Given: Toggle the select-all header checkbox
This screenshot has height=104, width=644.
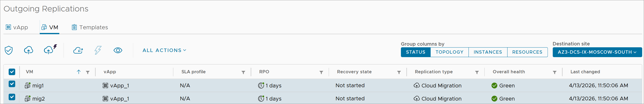Looking at the screenshot, I should click(x=12, y=72).
